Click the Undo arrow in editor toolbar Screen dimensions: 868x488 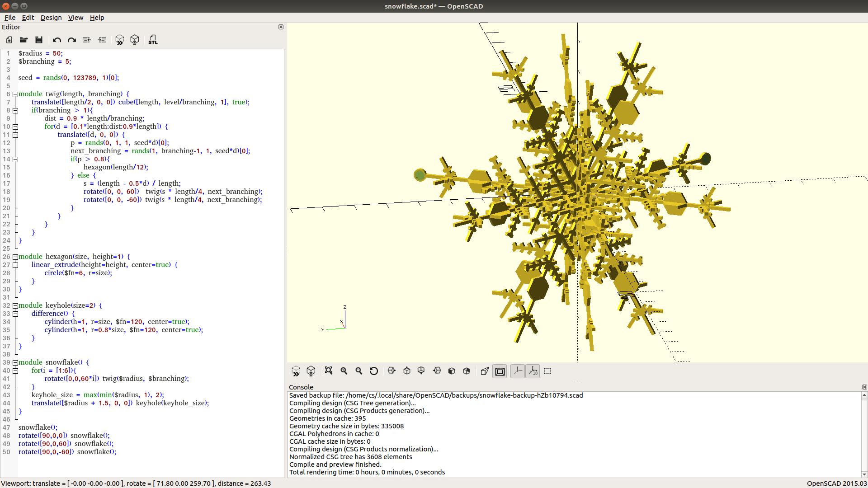pyautogui.click(x=57, y=40)
